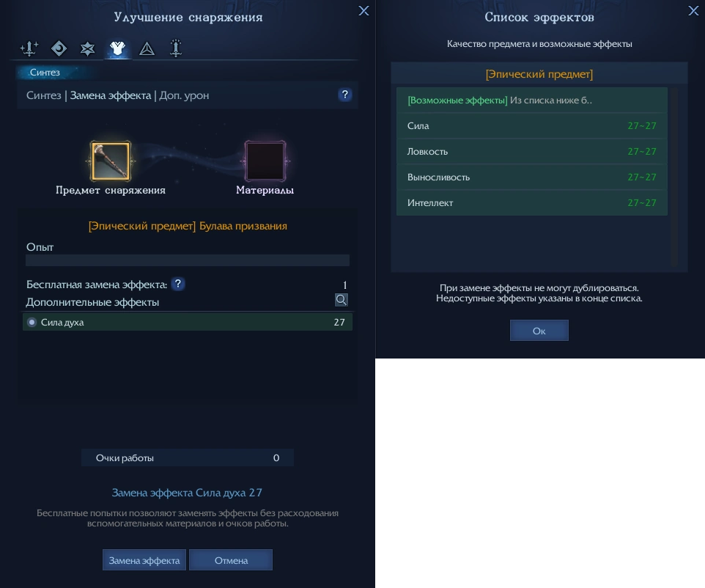The width and height of the screenshot is (705, 588).
Task: Click the Очки работы field
Action: tap(188, 457)
